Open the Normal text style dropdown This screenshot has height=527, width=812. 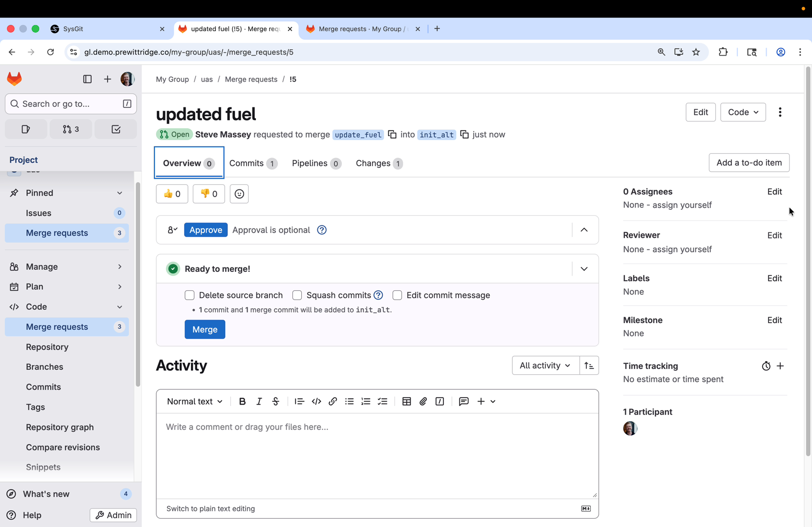pos(194,401)
